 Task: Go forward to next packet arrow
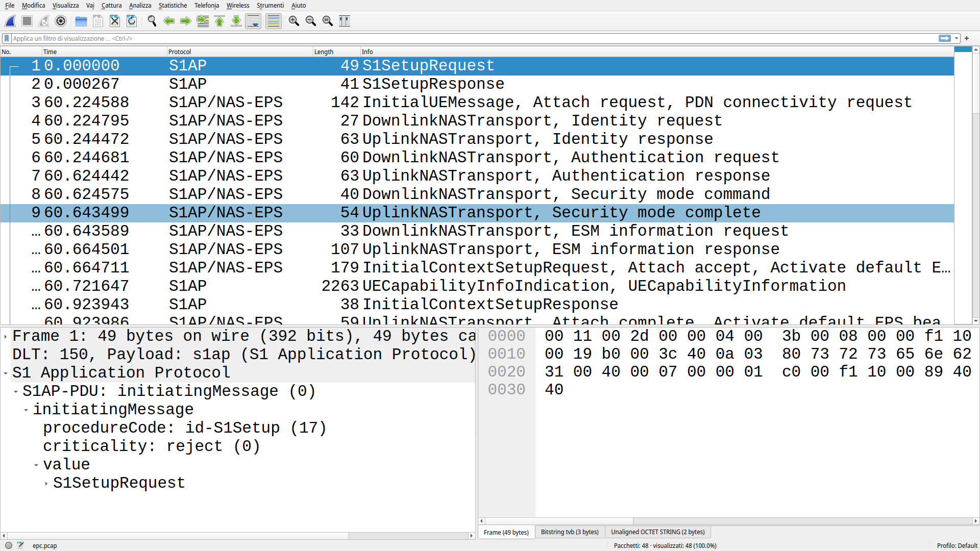185,21
